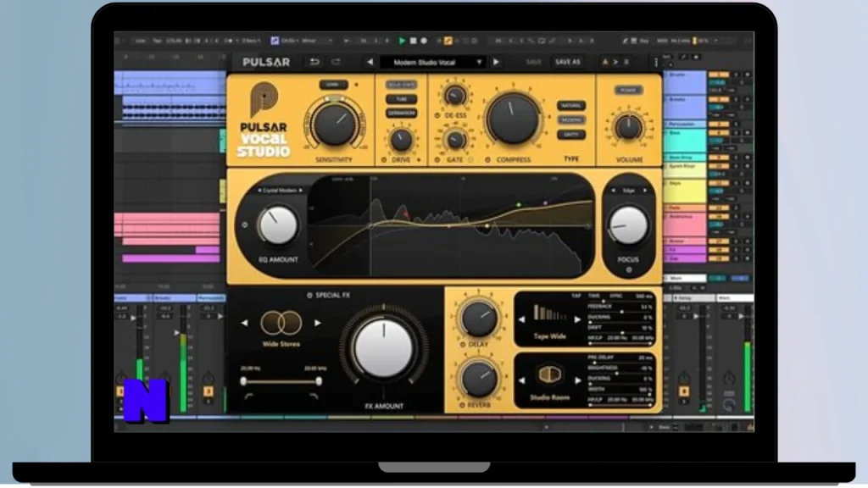The width and height of the screenshot is (868, 488).
Task: Click the greyed SAVE button
Action: 534,62
